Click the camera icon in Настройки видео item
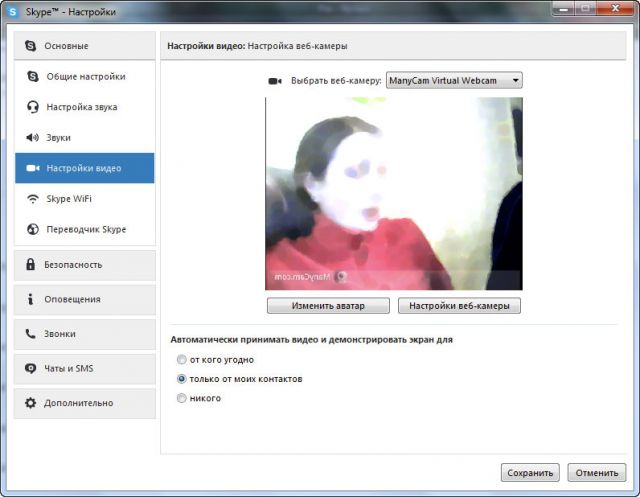This screenshot has width=640, height=497. click(x=33, y=168)
